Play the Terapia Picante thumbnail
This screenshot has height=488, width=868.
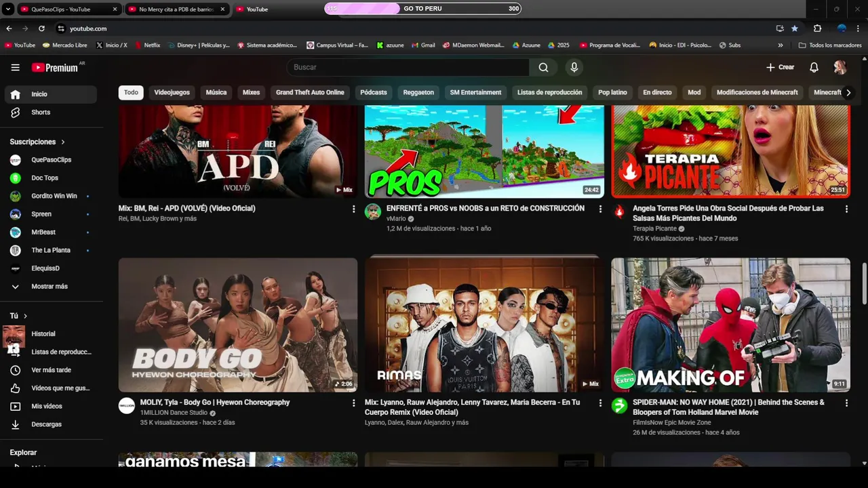(x=730, y=151)
